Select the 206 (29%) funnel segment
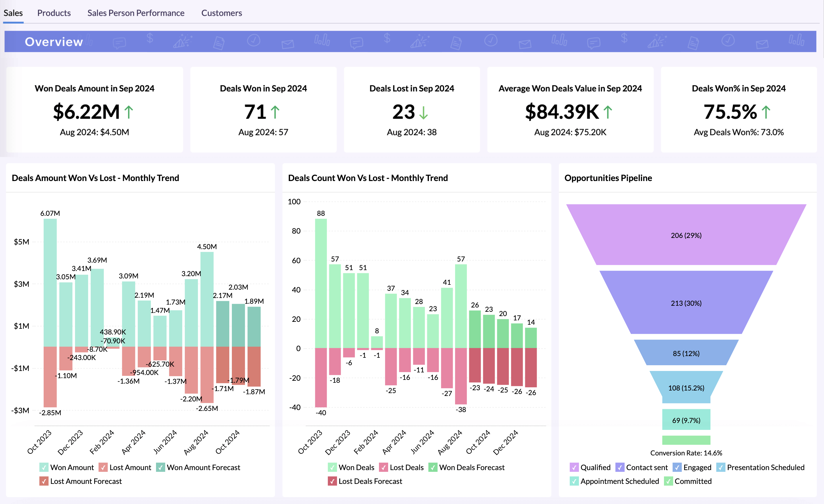 point(686,235)
